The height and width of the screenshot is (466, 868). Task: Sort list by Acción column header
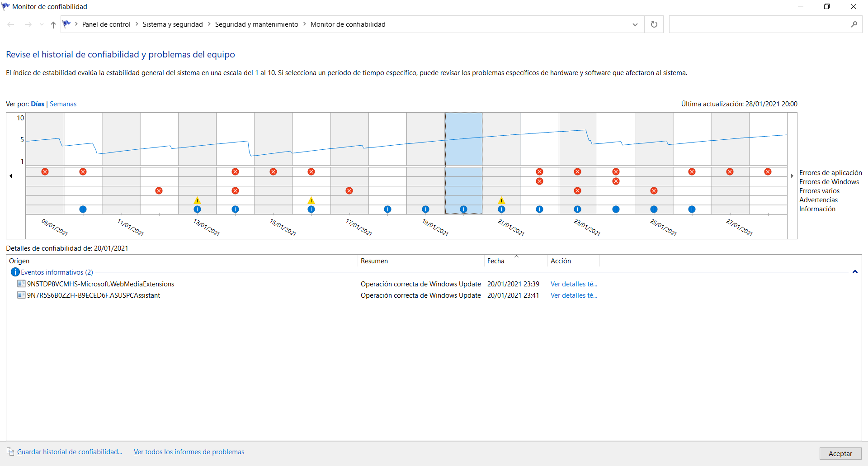point(574,261)
